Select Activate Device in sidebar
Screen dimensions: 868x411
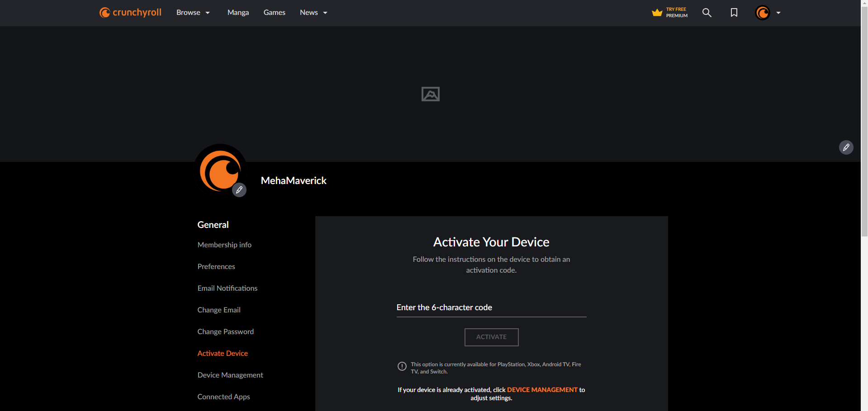coord(223,353)
